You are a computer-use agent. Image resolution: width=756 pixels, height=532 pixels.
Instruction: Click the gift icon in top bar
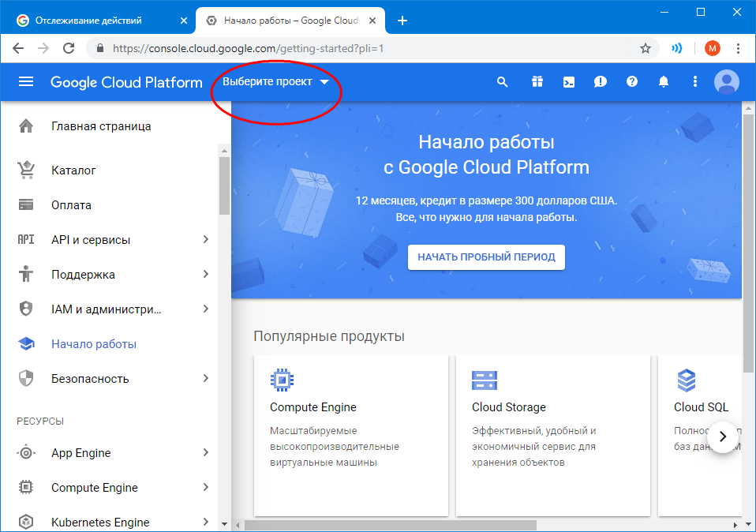(x=537, y=81)
